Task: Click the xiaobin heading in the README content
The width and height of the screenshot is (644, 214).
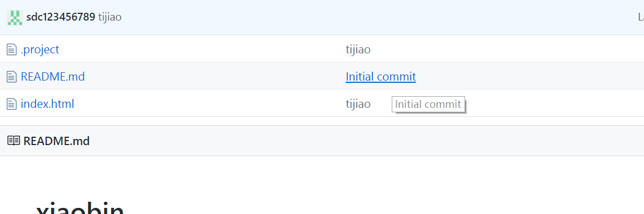Action: pos(80,208)
